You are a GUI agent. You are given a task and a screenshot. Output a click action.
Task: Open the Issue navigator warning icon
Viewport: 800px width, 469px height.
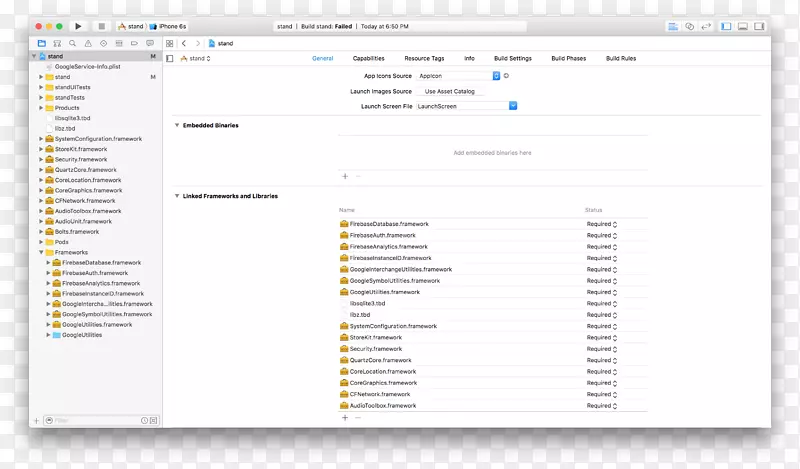click(x=88, y=43)
